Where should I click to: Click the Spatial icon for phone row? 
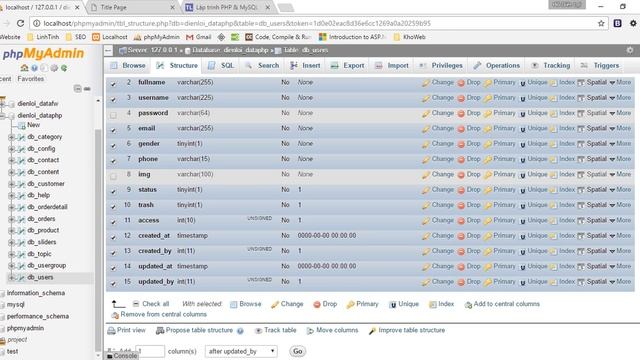(x=581, y=160)
